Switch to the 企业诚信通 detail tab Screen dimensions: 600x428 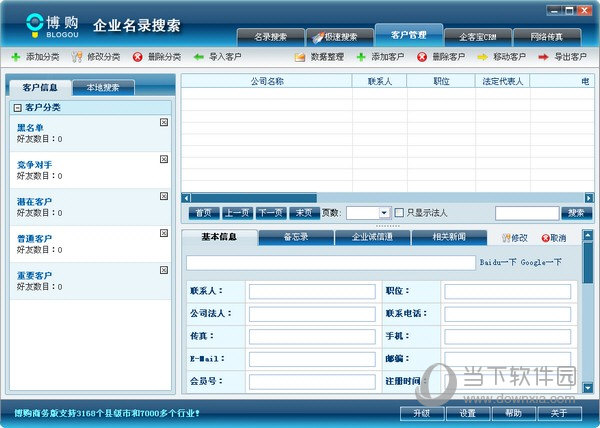(372, 237)
